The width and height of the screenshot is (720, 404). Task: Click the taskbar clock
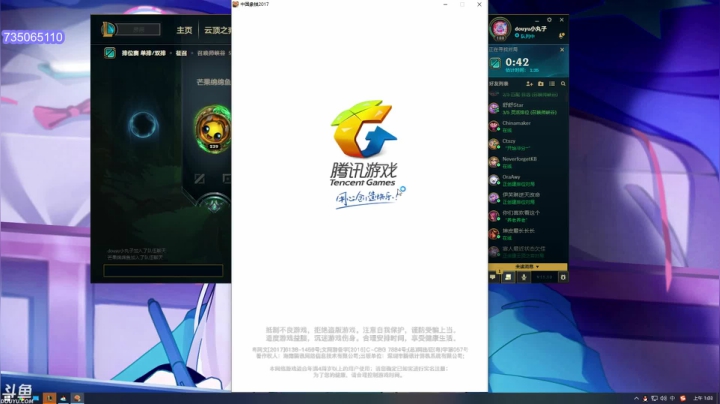703,398
